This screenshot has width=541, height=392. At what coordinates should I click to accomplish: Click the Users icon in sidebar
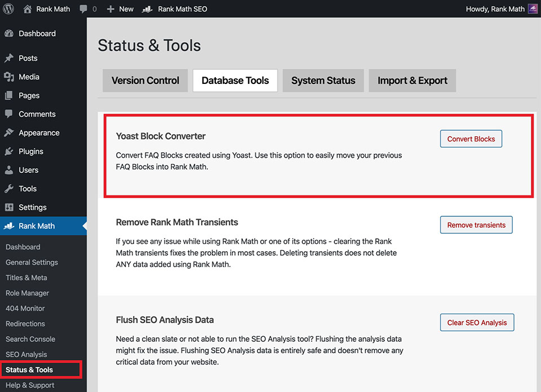(x=9, y=170)
